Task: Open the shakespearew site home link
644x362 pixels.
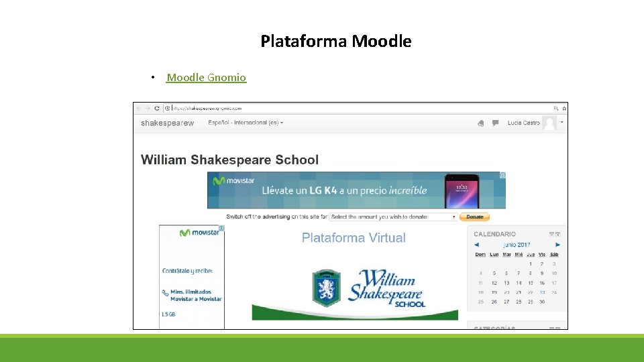Action: click(167, 123)
